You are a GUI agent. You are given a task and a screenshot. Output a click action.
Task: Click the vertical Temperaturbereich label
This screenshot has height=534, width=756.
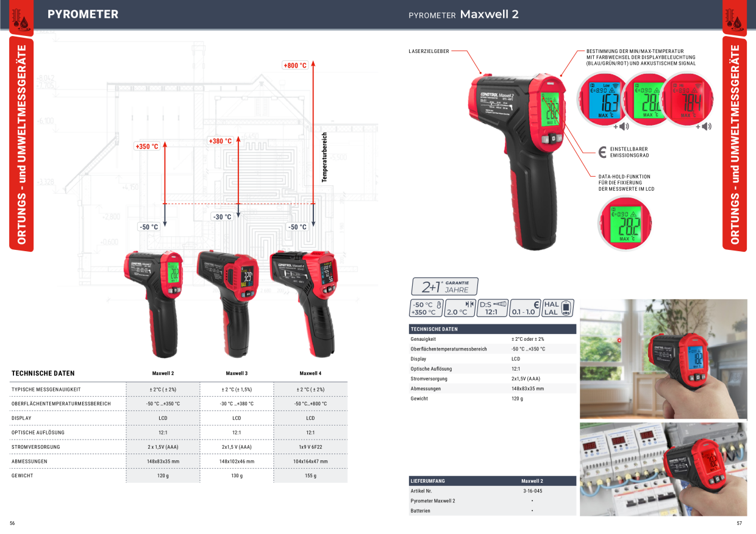point(325,157)
